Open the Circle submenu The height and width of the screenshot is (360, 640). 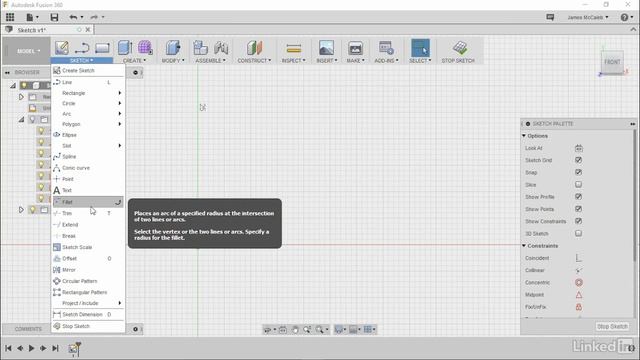pyautogui.click(x=88, y=103)
